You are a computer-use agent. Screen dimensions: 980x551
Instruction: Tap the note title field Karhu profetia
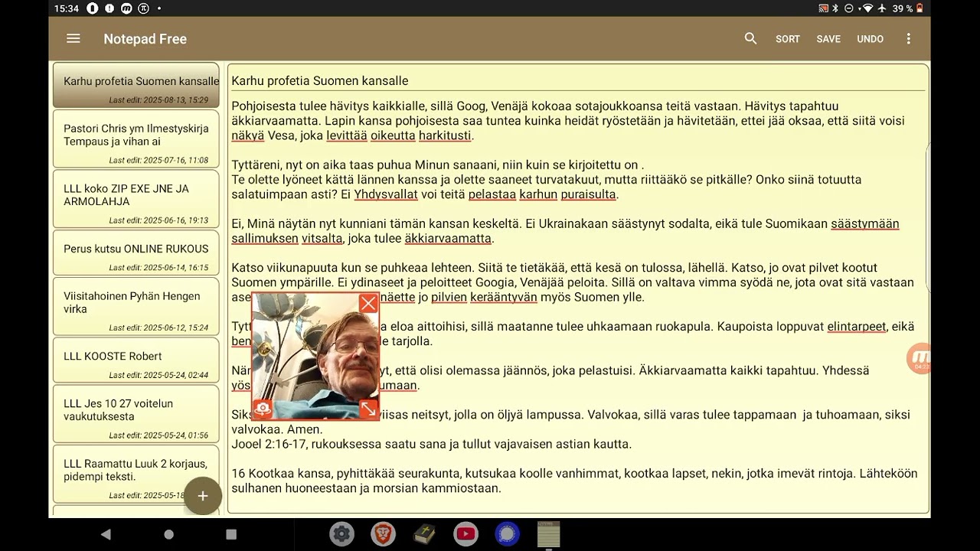point(578,80)
